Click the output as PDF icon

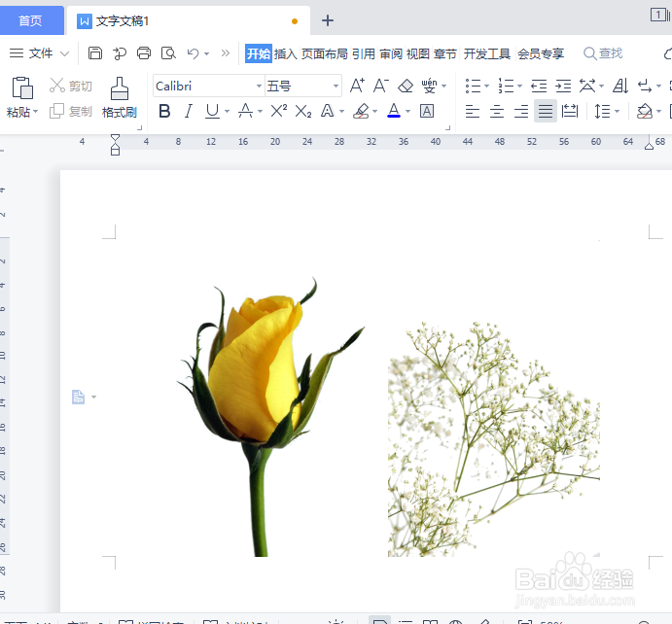tap(120, 53)
